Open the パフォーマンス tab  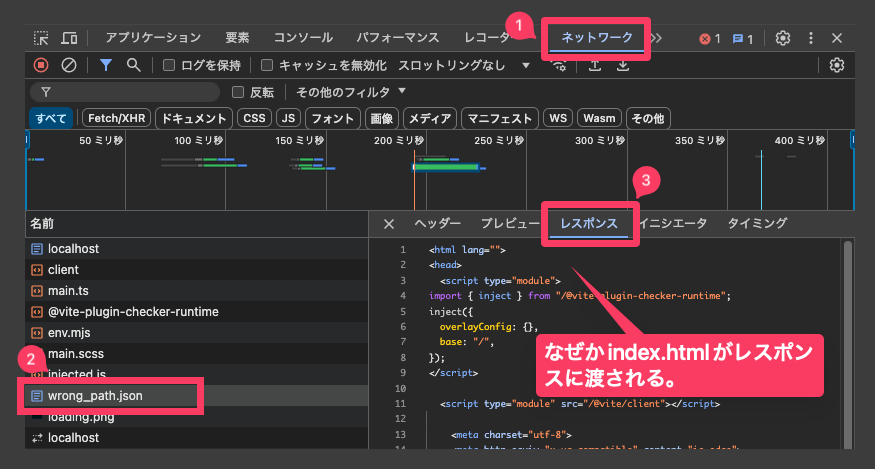click(x=398, y=37)
